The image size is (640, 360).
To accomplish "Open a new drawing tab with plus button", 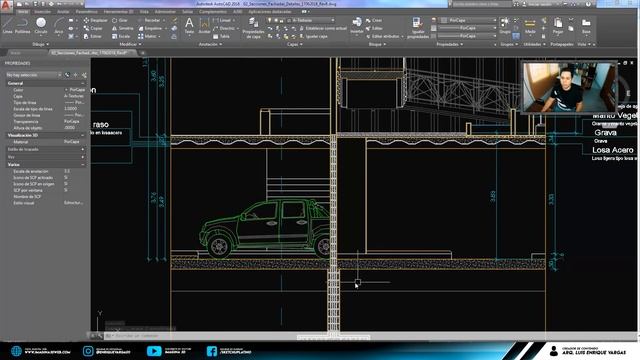I will coord(143,53).
